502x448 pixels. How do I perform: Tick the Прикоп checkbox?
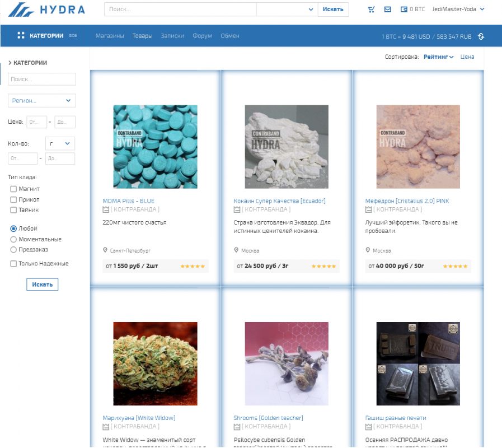tap(13, 200)
